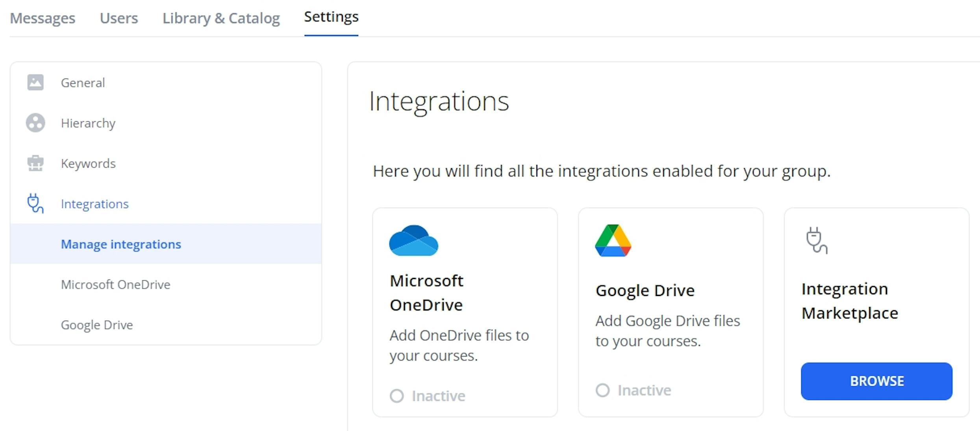Click the Google Drive triangle logo
This screenshot has width=980, height=431.
(613, 240)
